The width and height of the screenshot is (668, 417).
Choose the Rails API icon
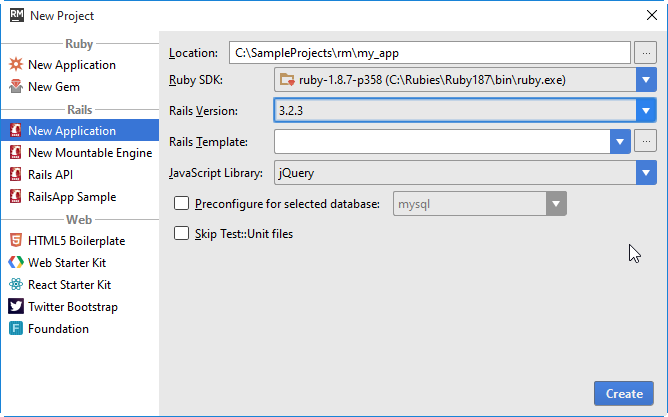click(x=16, y=175)
